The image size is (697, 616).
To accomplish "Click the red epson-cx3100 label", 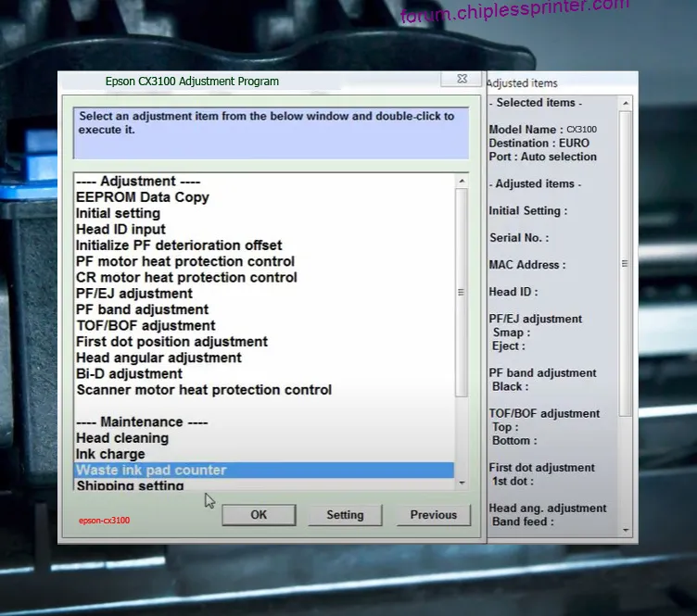I will coord(104,520).
